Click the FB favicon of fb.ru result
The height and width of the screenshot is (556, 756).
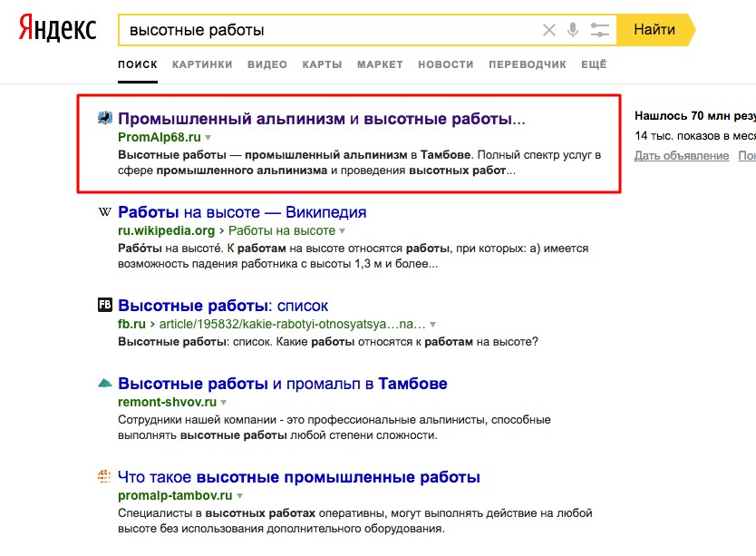[104, 305]
